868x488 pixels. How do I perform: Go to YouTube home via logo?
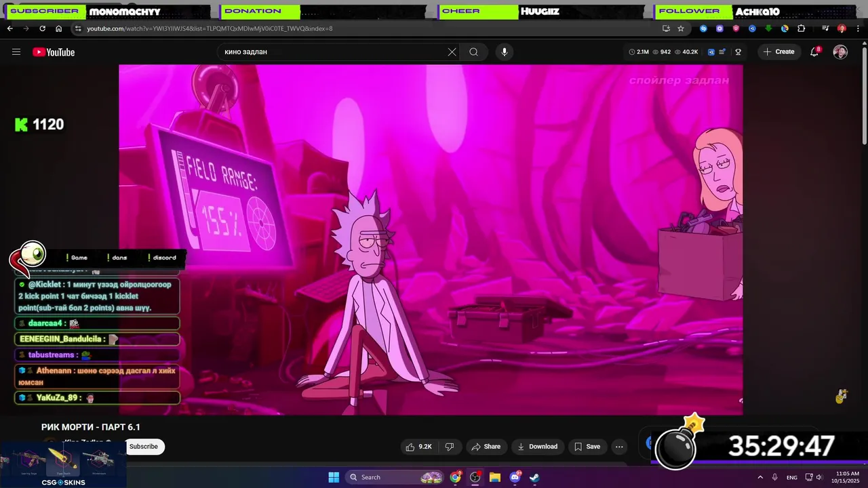pyautogui.click(x=54, y=52)
